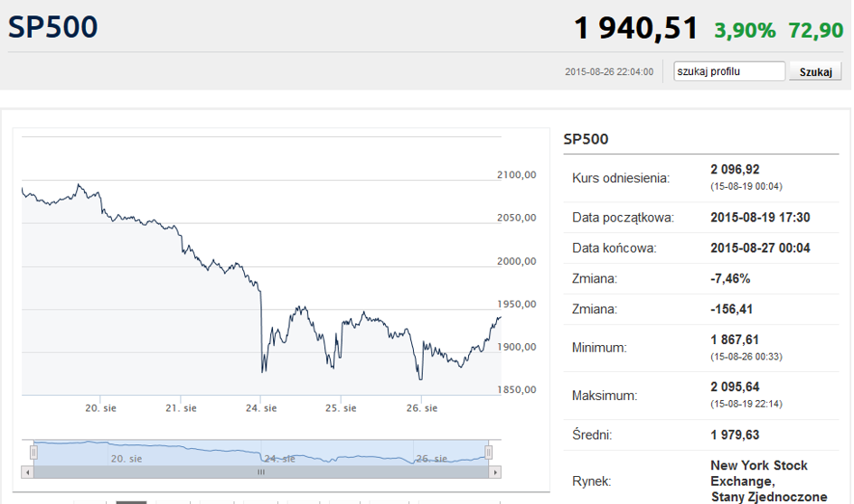Click the navigator right range handle
854x504 pixels.
(488, 452)
